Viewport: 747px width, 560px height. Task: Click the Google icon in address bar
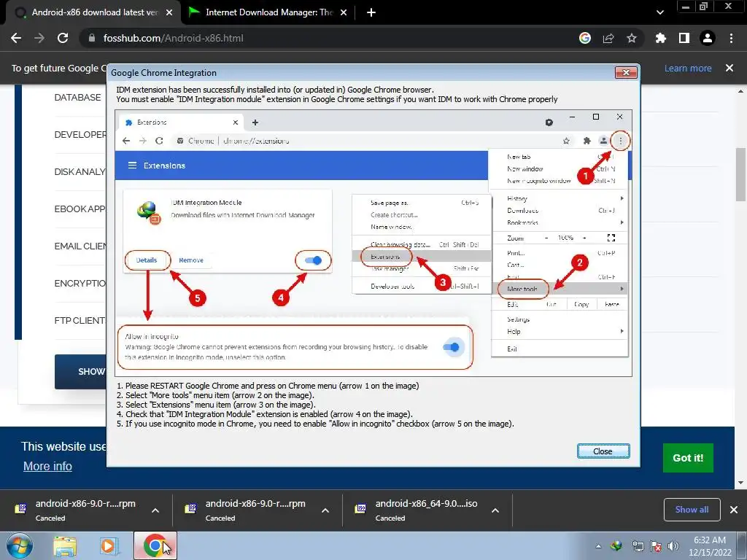(585, 38)
